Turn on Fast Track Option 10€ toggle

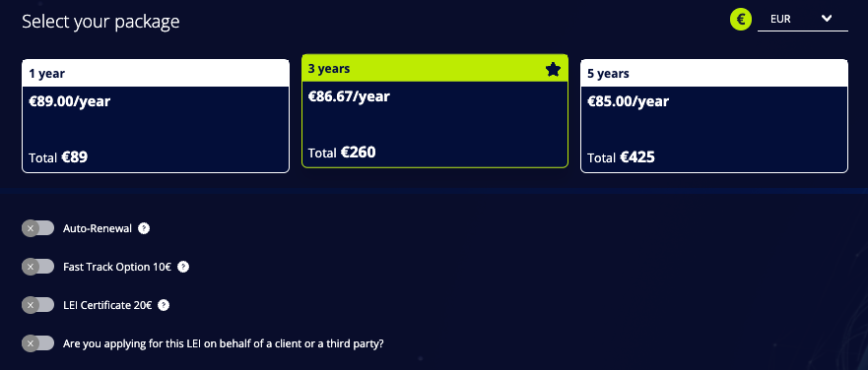pos(38,267)
